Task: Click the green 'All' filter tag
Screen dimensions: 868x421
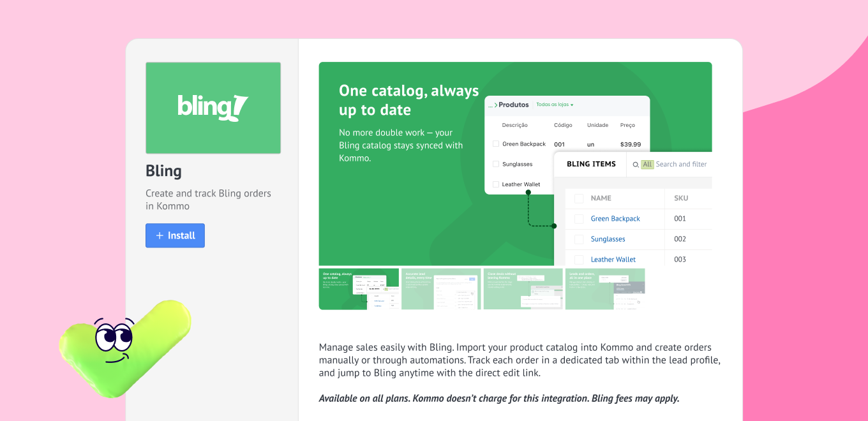Action: pos(647,165)
